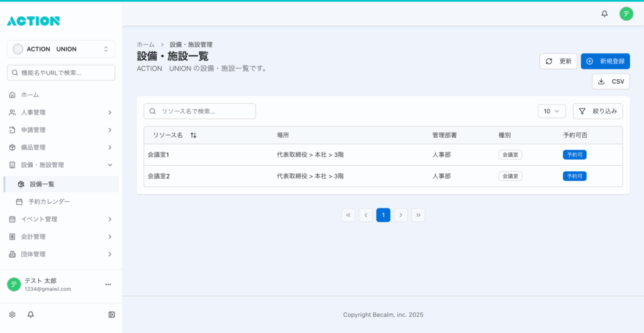Click the 新規登録 button
Viewport: 644px width, 333px height.
605,61
